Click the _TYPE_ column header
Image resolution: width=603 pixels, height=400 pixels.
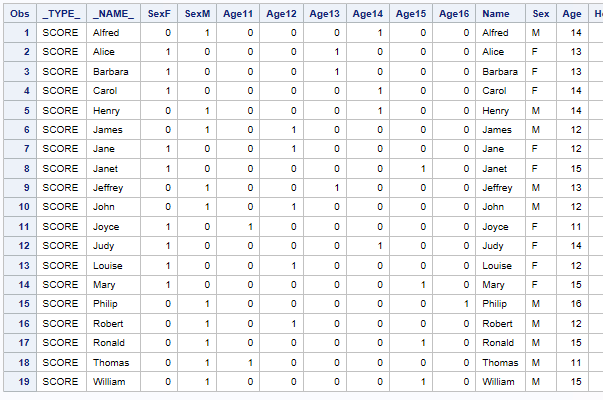point(62,14)
